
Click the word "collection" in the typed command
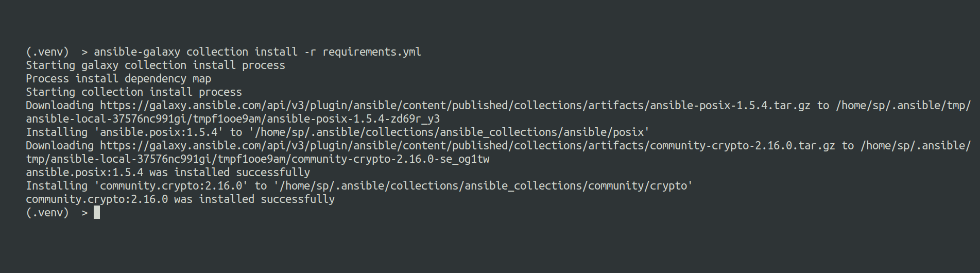pos(217,52)
